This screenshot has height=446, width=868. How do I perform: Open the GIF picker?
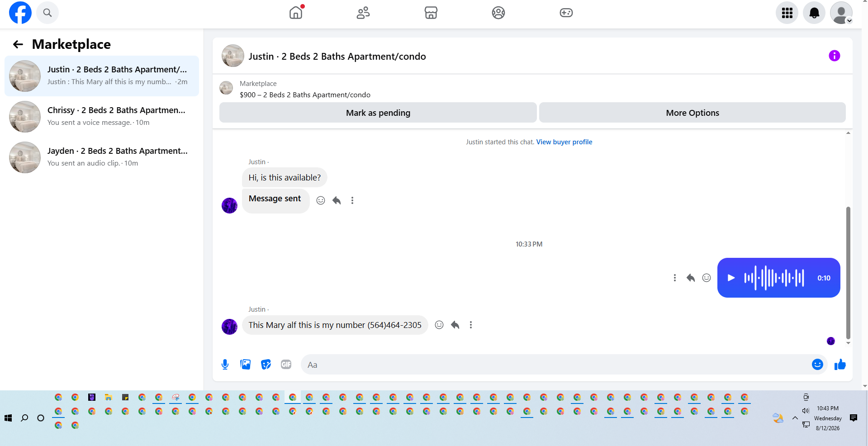pyautogui.click(x=286, y=365)
